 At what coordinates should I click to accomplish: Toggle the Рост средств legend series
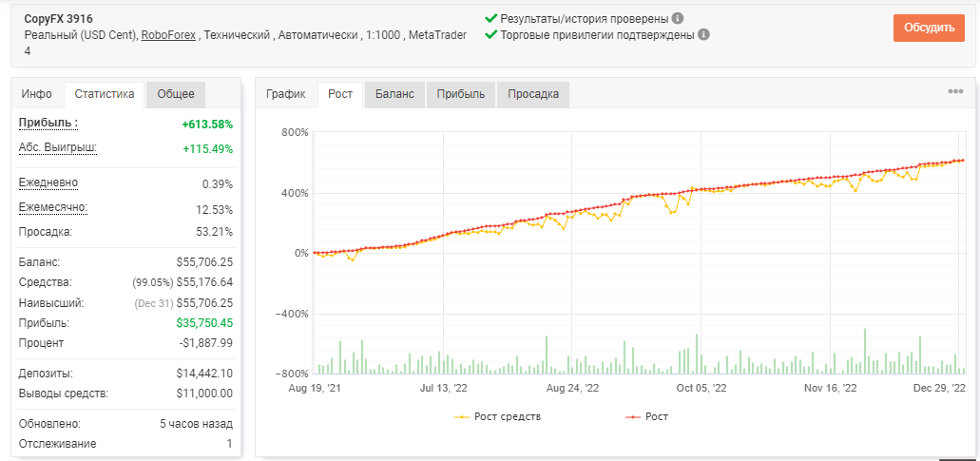click(x=497, y=416)
